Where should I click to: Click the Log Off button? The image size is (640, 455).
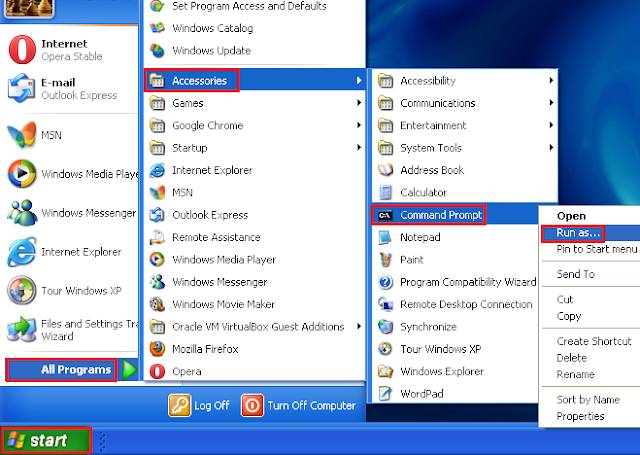199,405
